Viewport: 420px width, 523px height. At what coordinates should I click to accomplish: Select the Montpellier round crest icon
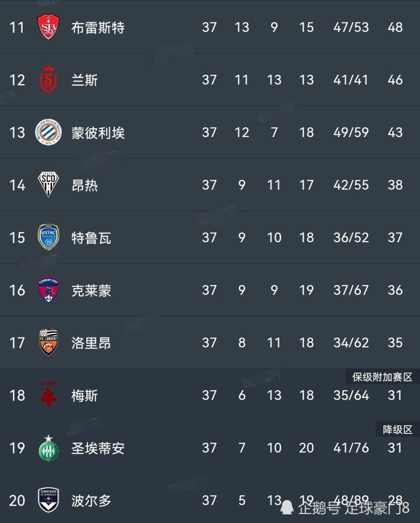(x=49, y=132)
